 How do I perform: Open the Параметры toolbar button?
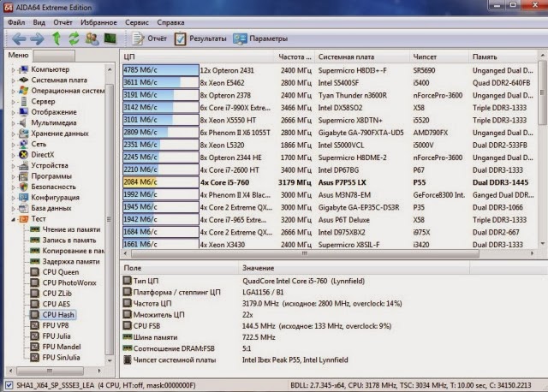tap(260, 39)
